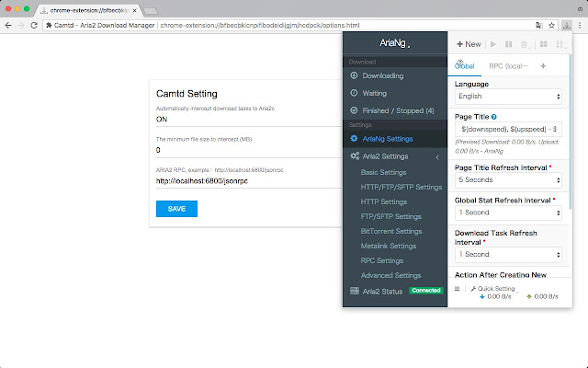Click the Page Title help question icon
This screenshot has width=588, height=368.
494,117
